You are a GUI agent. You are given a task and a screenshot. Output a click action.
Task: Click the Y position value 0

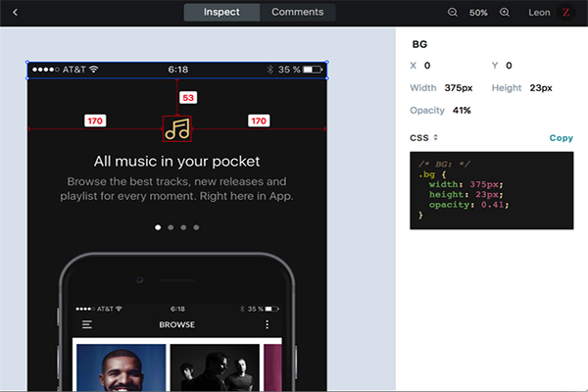[x=509, y=66]
